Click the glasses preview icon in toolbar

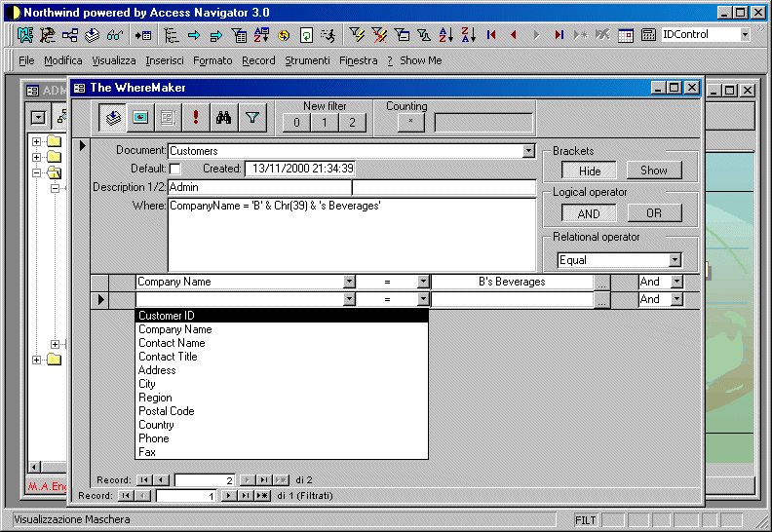(x=114, y=35)
